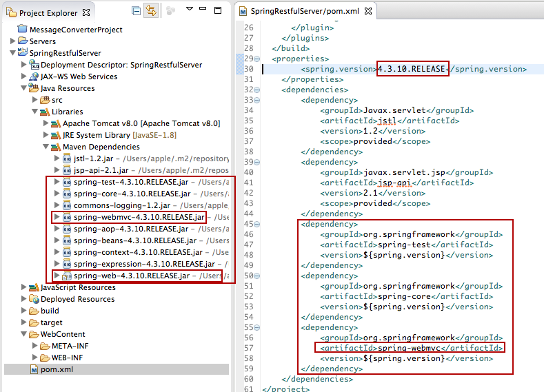This screenshot has width=544, height=392.
Task: Select the SpringRestfulServer/pom.xml editor tab
Action: tap(305, 11)
